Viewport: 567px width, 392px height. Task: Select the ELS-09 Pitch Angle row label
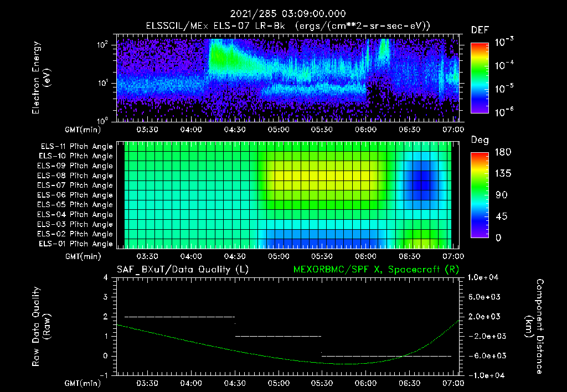click(75, 166)
